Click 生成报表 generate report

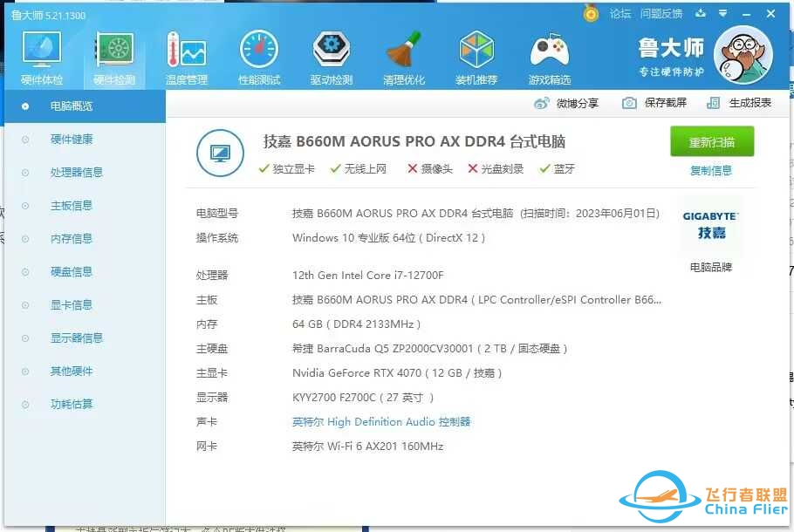tap(739, 103)
